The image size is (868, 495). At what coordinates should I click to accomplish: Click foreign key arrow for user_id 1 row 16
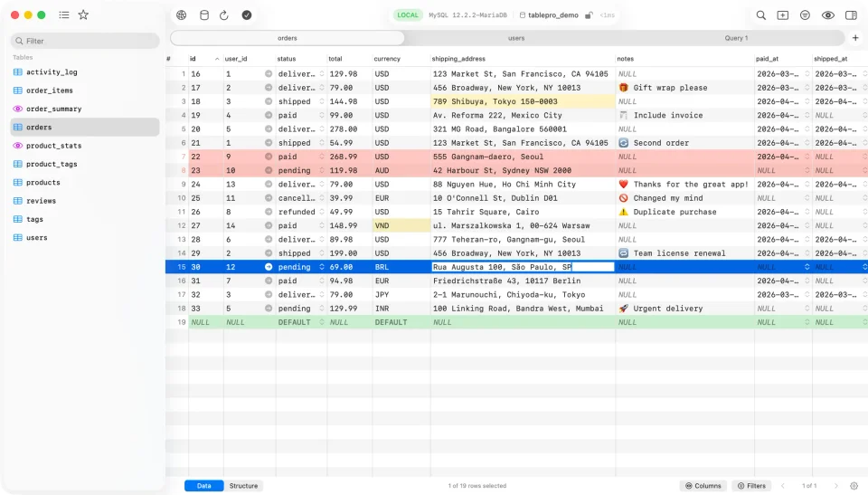(269, 73)
